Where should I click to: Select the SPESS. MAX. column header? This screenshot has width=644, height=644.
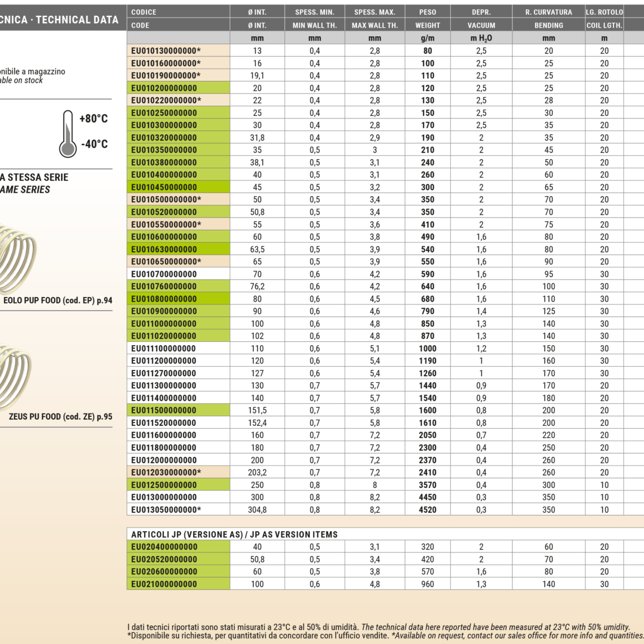374,12
